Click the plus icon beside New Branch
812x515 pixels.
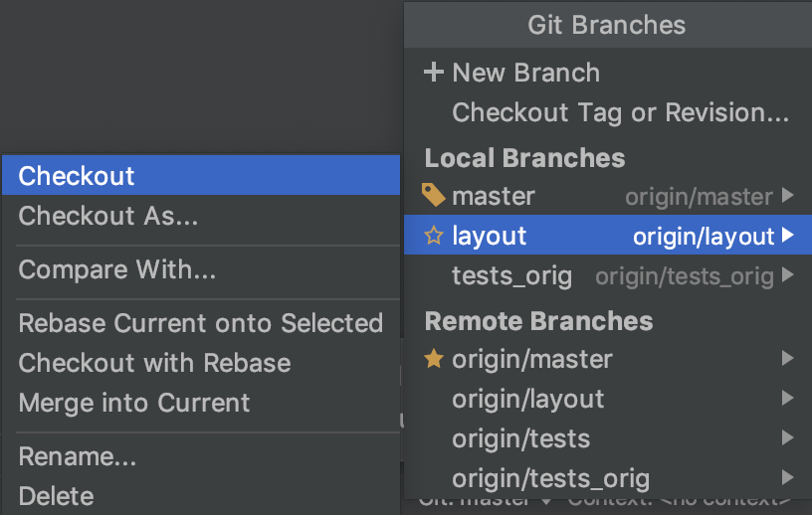pyautogui.click(x=434, y=73)
